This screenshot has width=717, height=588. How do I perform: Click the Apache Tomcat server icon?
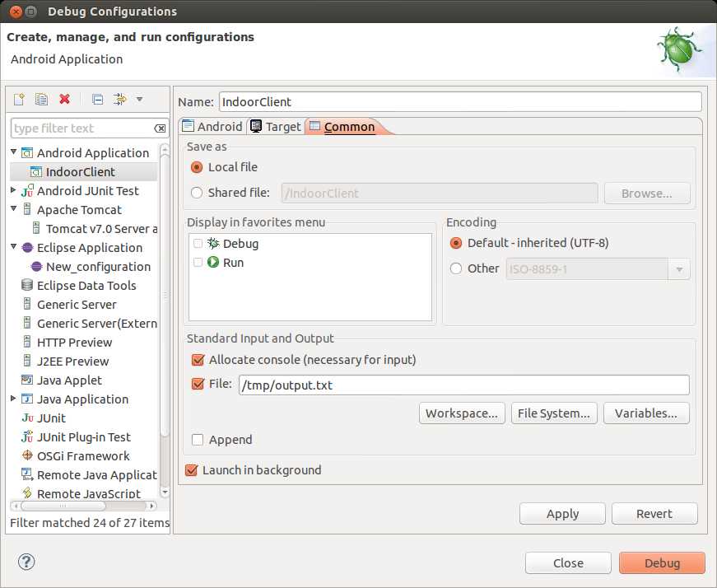pyautogui.click(x=27, y=209)
